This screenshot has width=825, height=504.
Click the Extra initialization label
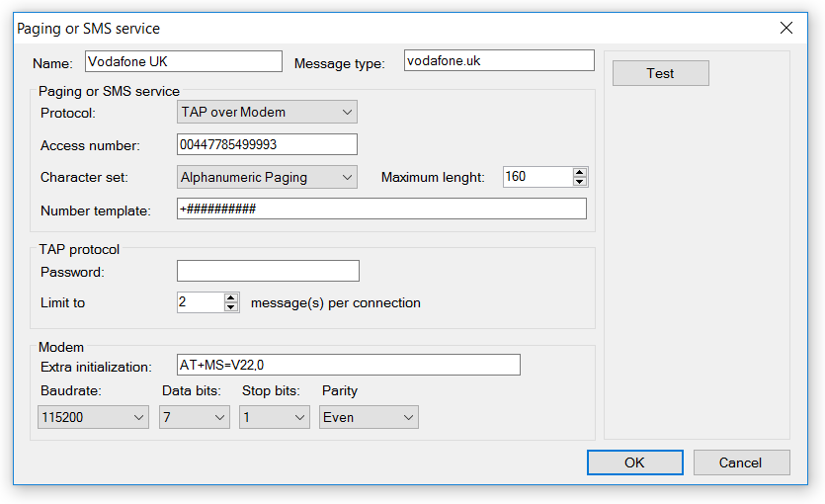96,367
